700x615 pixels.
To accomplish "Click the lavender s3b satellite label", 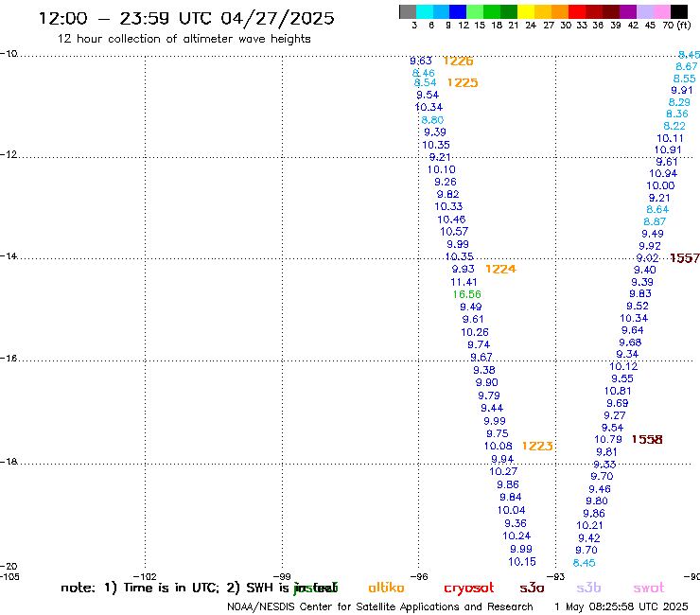I will tap(588, 589).
